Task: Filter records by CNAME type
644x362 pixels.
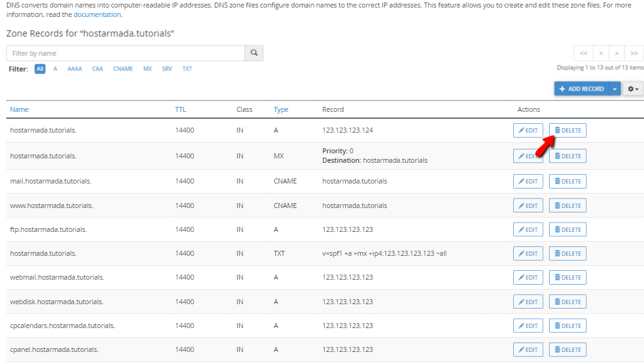Action: pyautogui.click(x=123, y=69)
